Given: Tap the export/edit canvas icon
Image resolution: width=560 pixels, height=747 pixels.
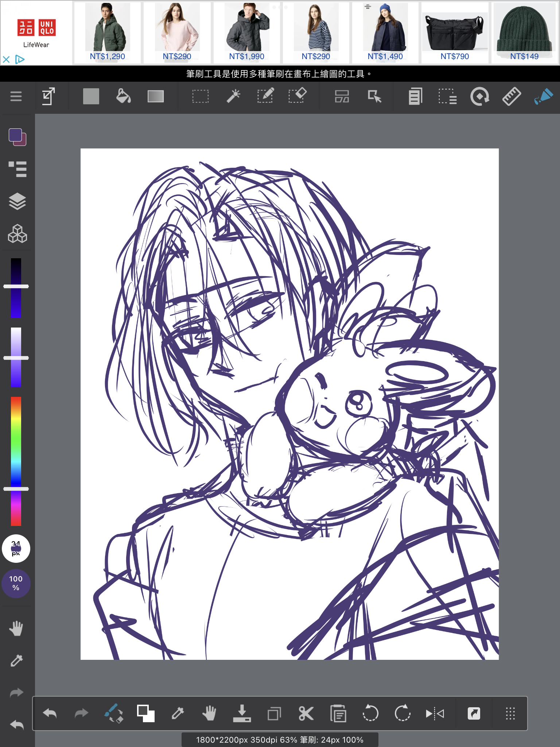Looking at the screenshot, I should 48,96.
